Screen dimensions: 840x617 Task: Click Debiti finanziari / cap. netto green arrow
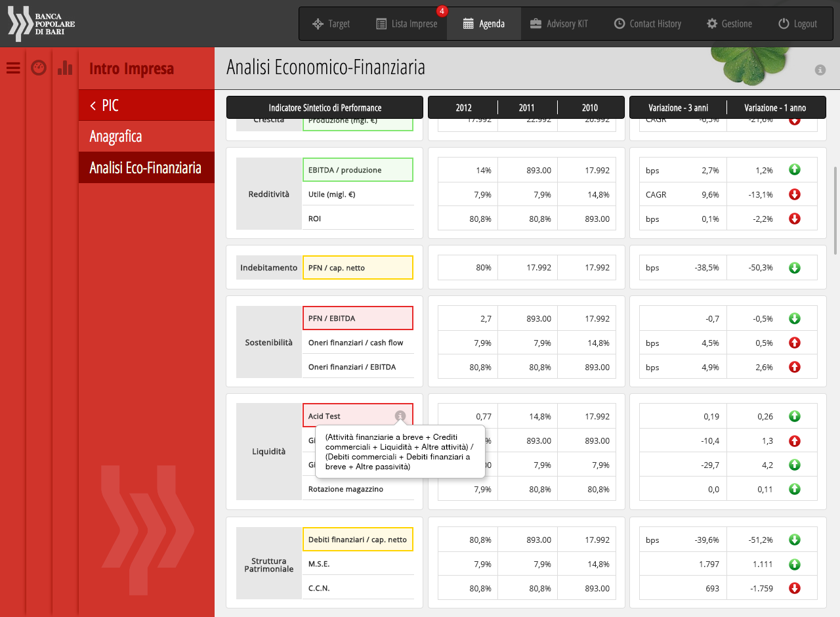(795, 540)
